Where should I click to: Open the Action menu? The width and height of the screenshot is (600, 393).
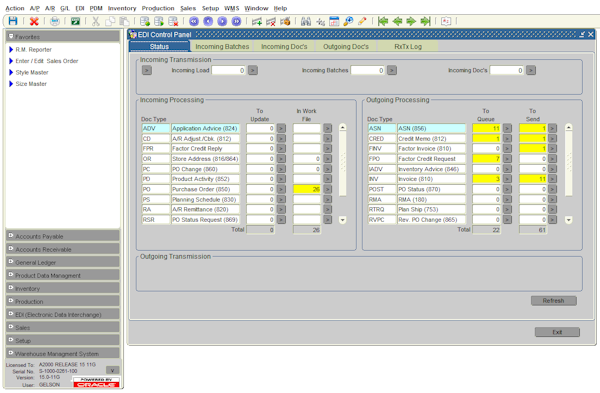pyautogui.click(x=15, y=8)
